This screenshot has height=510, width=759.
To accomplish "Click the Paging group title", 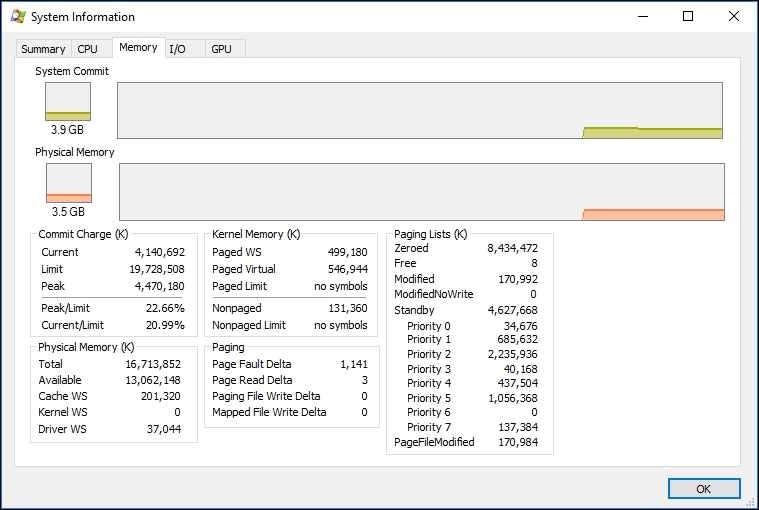I will [x=228, y=347].
